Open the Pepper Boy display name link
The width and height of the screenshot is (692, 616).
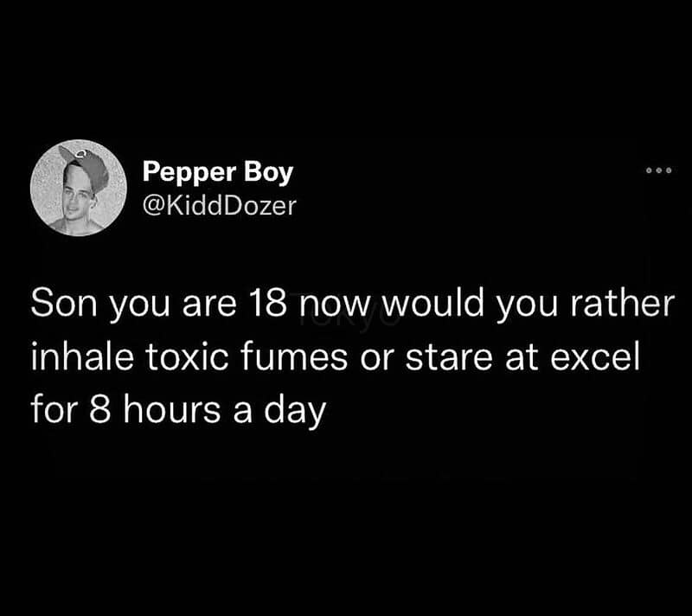coord(218,172)
